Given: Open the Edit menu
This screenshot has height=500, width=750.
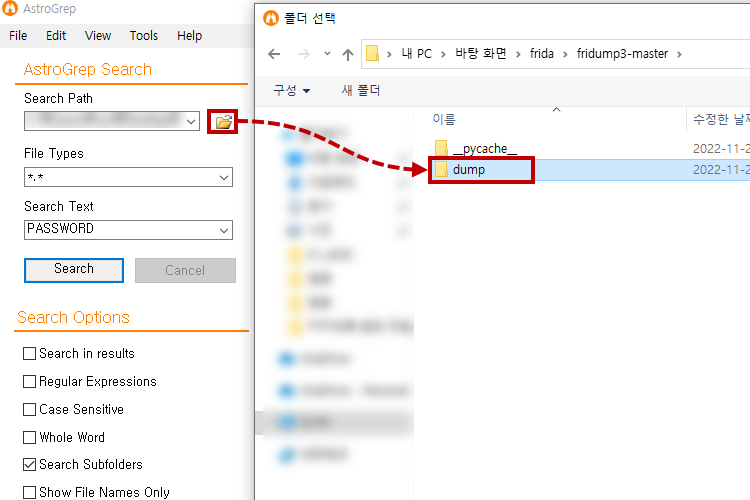Looking at the screenshot, I should point(56,36).
